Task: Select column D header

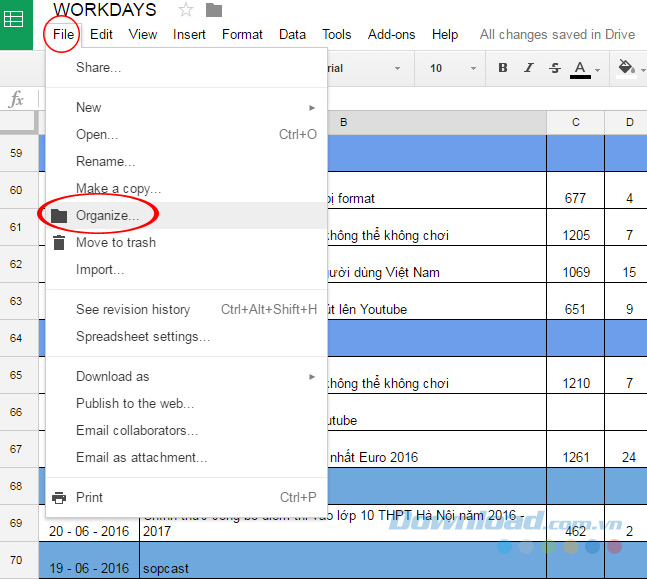Action: pos(626,122)
